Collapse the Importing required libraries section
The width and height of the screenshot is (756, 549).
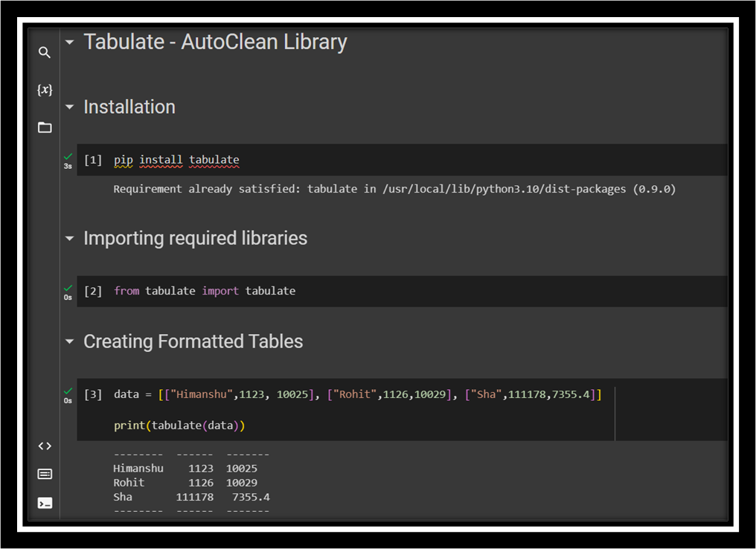point(70,239)
